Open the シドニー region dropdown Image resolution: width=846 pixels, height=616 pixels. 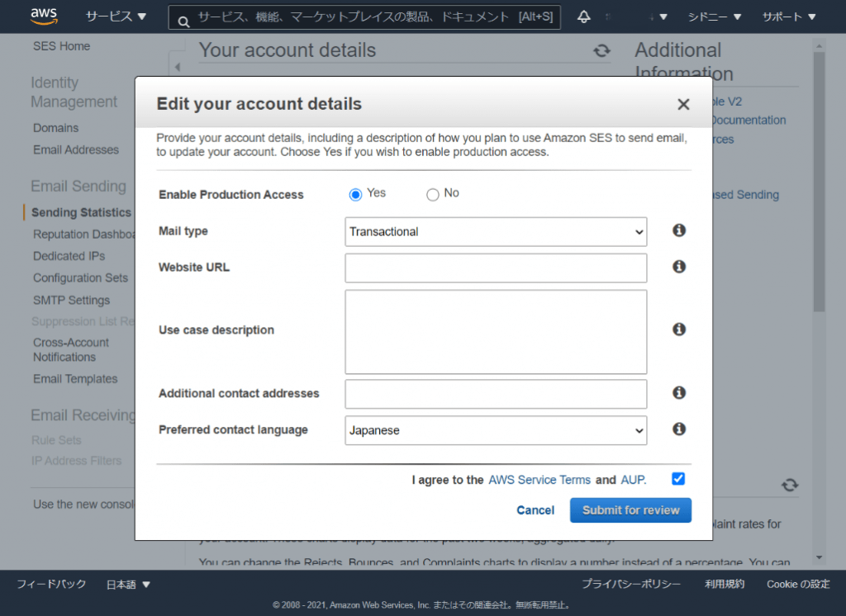pyautogui.click(x=715, y=17)
